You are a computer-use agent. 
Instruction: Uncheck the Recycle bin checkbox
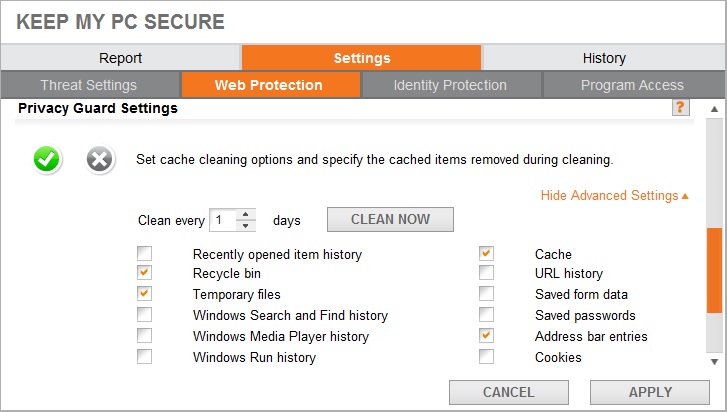[144, 273]
